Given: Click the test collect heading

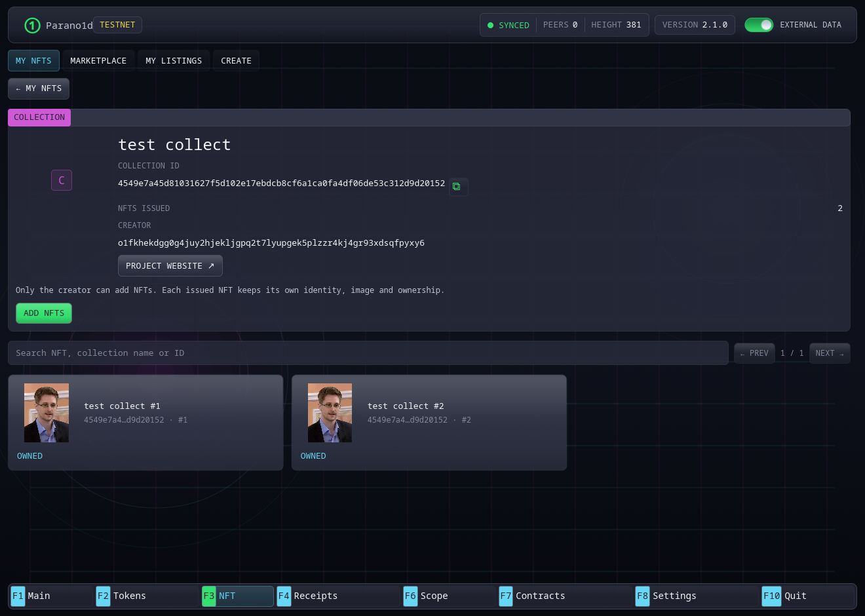Looking at the screenshot, I should coord(174,145).
